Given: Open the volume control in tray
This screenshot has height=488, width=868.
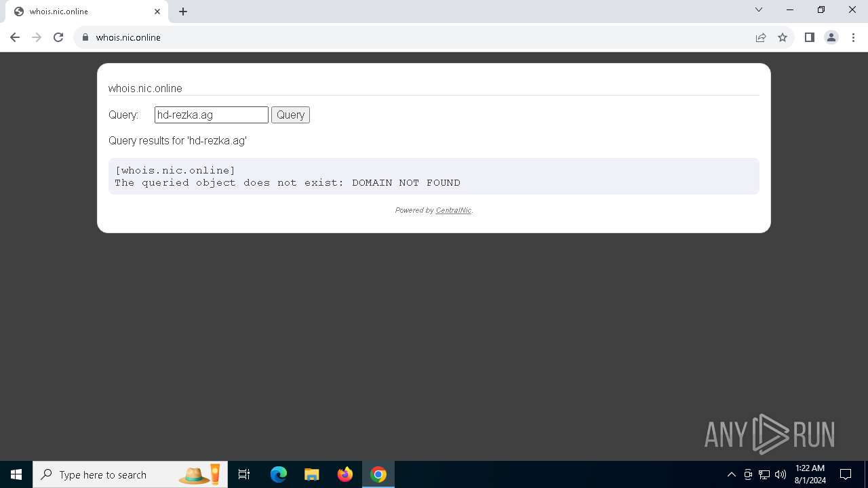Looking at the screenshot, I should pos(781,474).
